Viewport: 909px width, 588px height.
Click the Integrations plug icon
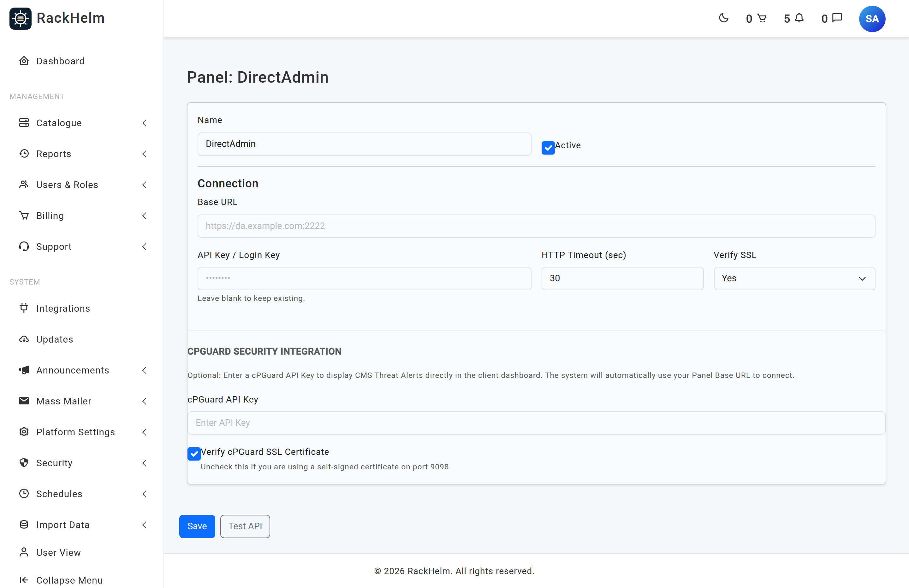coord(24,308)
